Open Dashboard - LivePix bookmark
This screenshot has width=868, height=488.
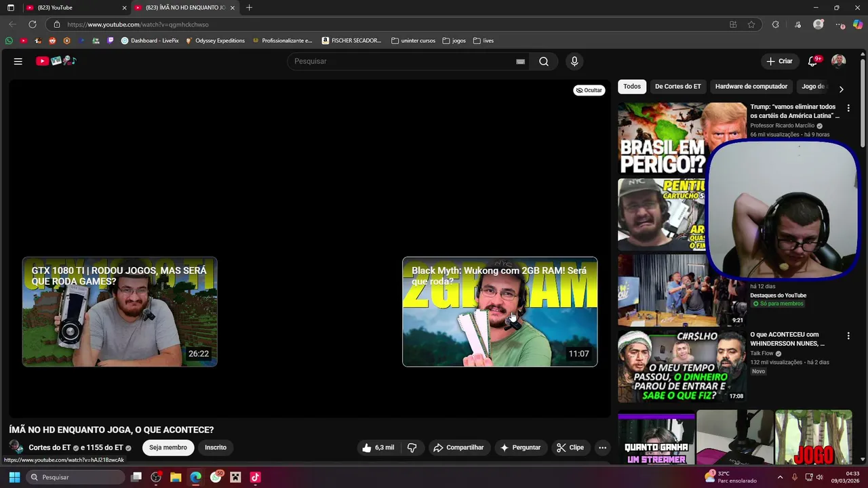pyautogui.click(x=150, y=41)
